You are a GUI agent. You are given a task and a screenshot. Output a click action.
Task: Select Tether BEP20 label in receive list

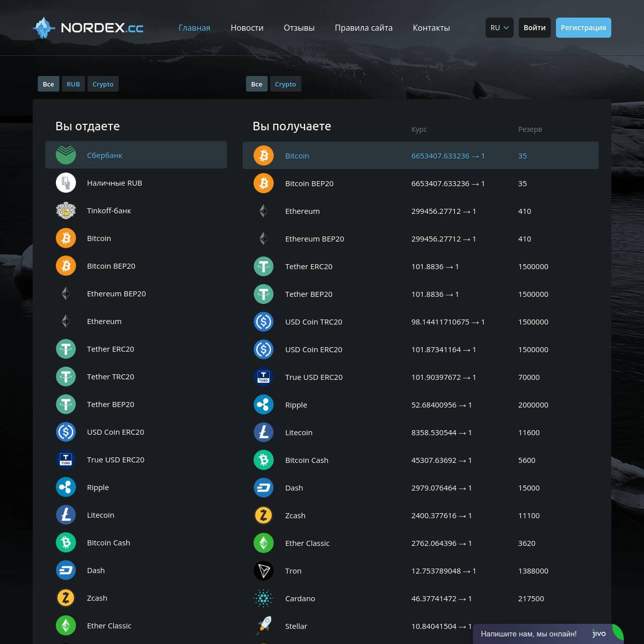point(309,294)
